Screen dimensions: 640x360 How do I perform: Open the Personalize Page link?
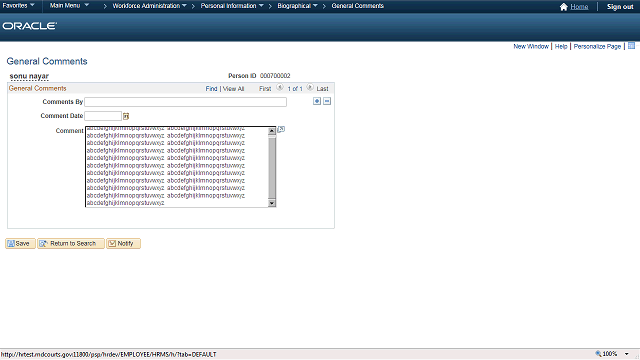[x=597, y=47]
